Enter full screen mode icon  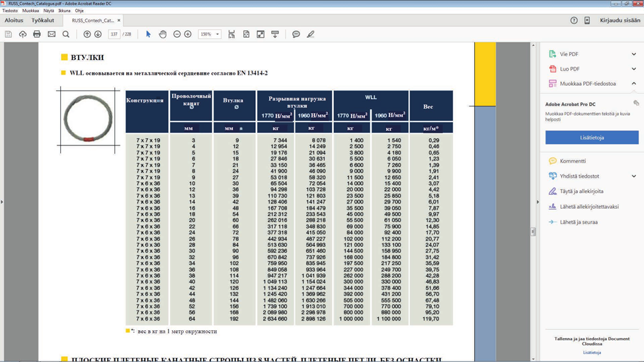click(261, 34)
